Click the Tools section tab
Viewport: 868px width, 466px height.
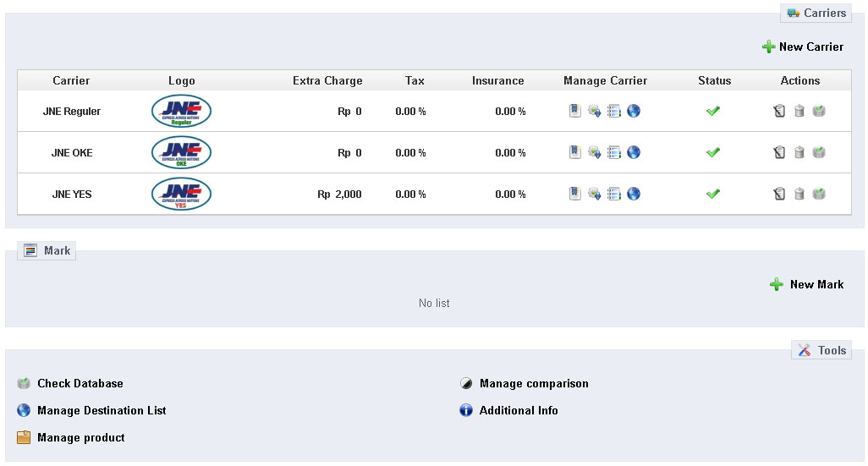[821, 350]
